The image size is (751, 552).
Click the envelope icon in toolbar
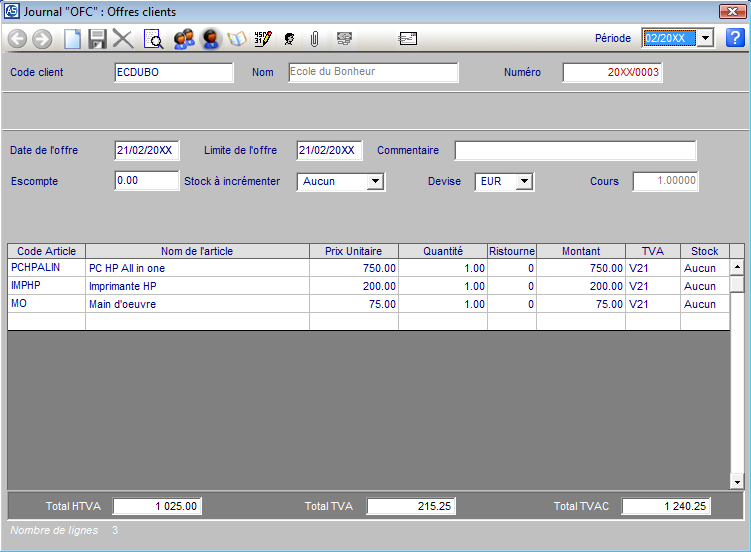click(x=407, y=39)
